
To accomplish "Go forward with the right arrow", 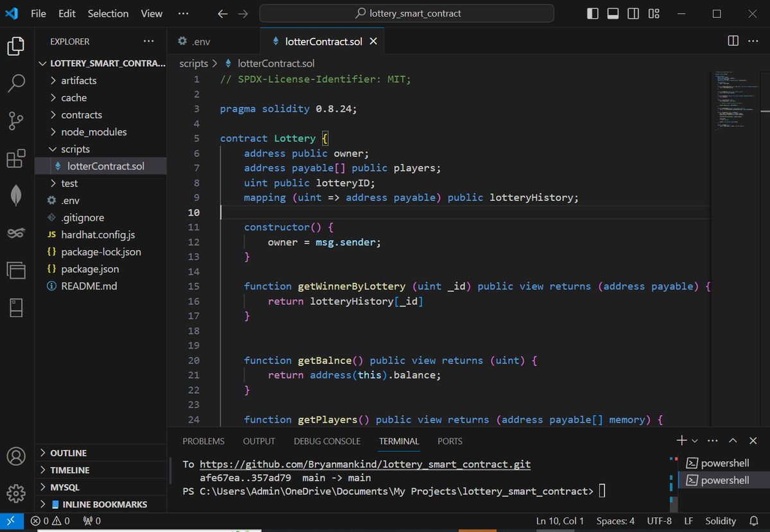I will 243,13.
